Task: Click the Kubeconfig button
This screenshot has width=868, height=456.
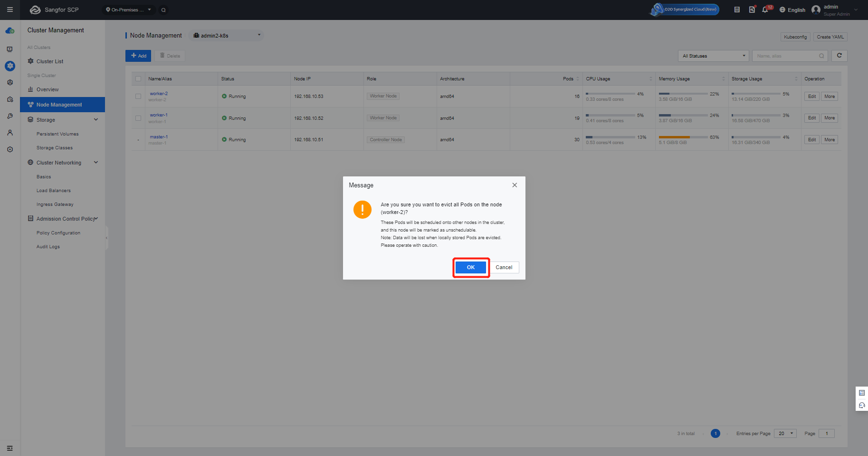Action: click(x=795, y=37)
